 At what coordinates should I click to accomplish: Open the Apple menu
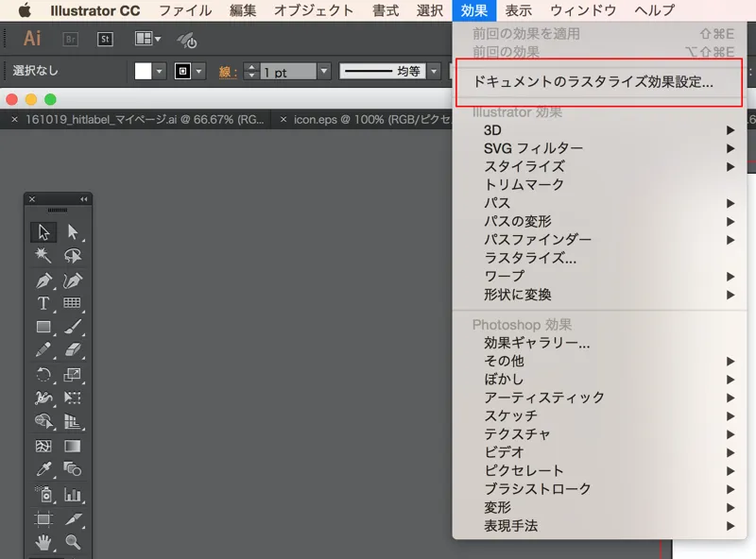(x=25, y=10)
